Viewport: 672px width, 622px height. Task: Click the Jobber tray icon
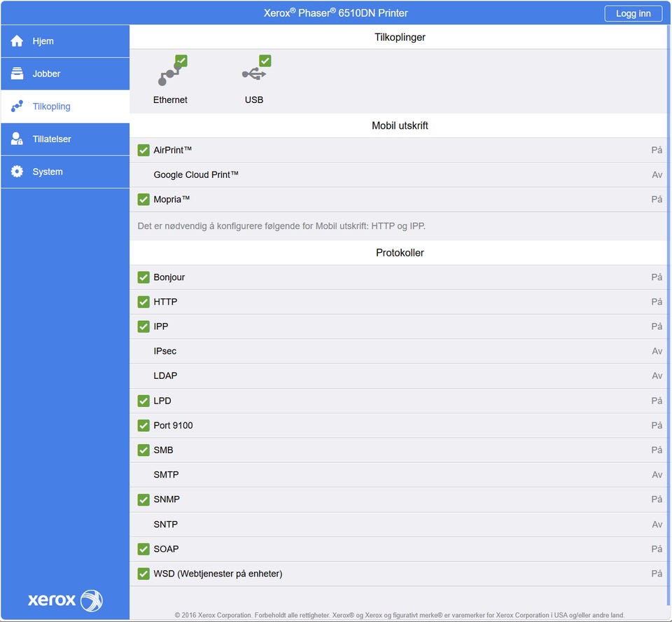pos(17,74)
